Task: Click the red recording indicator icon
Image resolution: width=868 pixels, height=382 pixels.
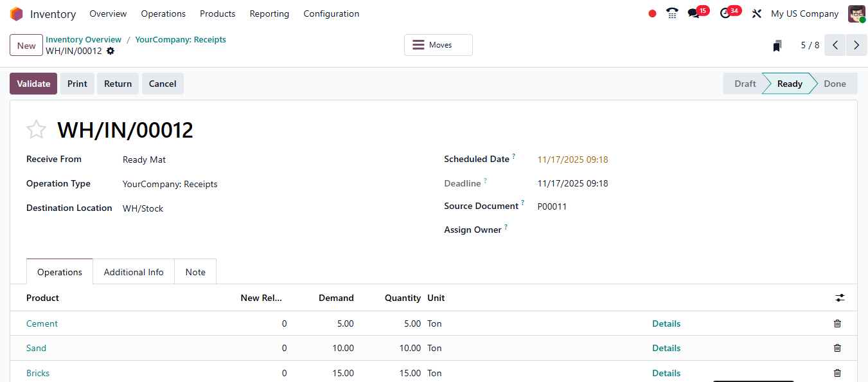Action: click(652, 14)
